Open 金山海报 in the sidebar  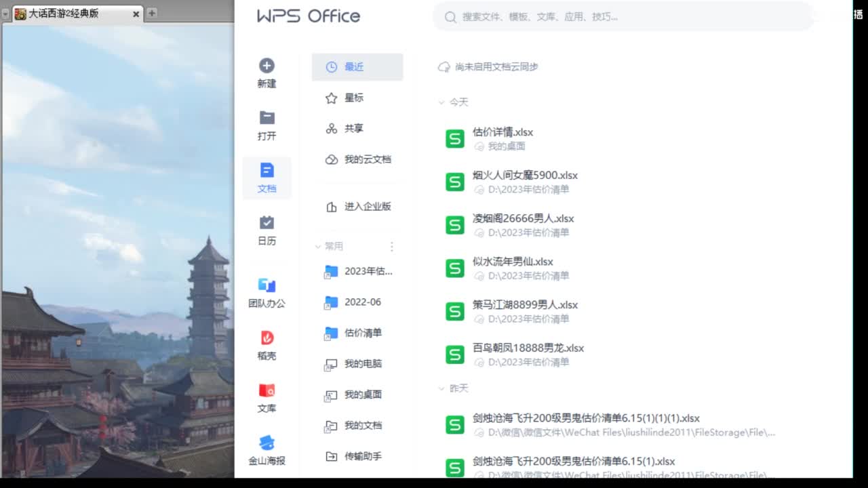tap(267, 449)
